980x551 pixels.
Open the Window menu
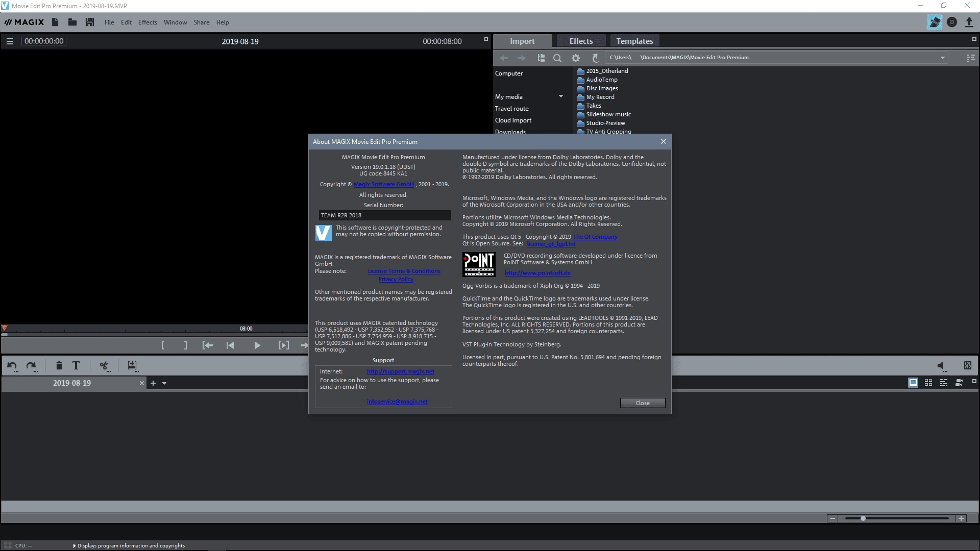click(x=175, y=22)
